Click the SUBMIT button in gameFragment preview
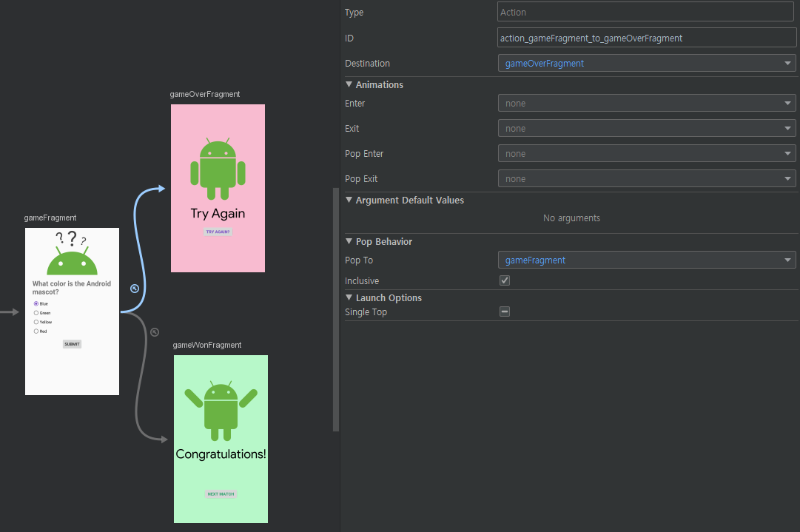 [72, 344]
